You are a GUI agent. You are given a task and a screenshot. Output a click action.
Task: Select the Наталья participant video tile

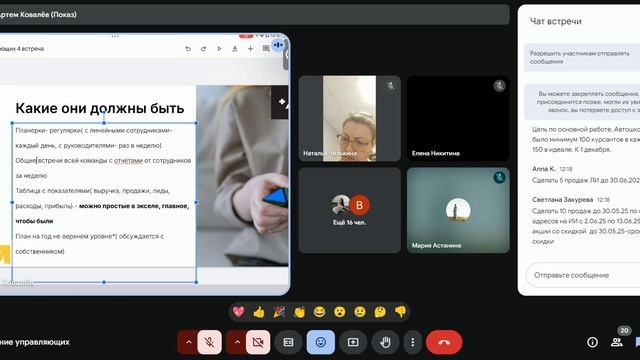[x=350, y=118]
